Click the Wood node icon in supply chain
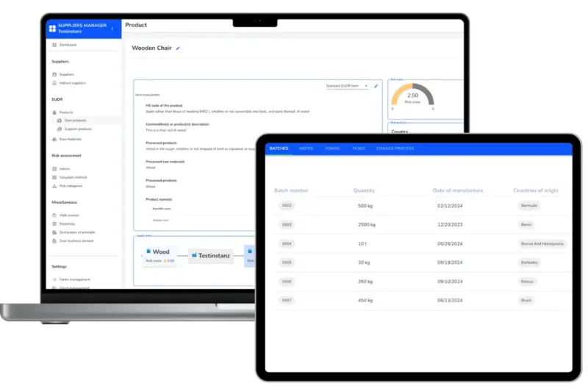The height and width of the screenshot is (392, 588). click(148, 252)
